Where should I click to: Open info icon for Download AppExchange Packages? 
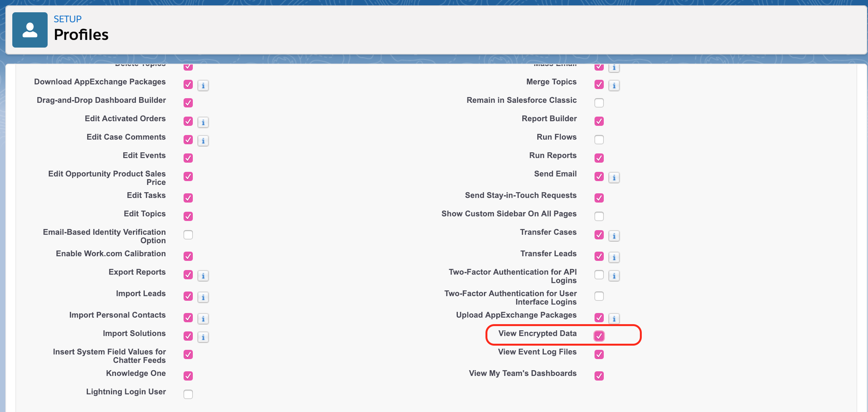click(203, 86)
